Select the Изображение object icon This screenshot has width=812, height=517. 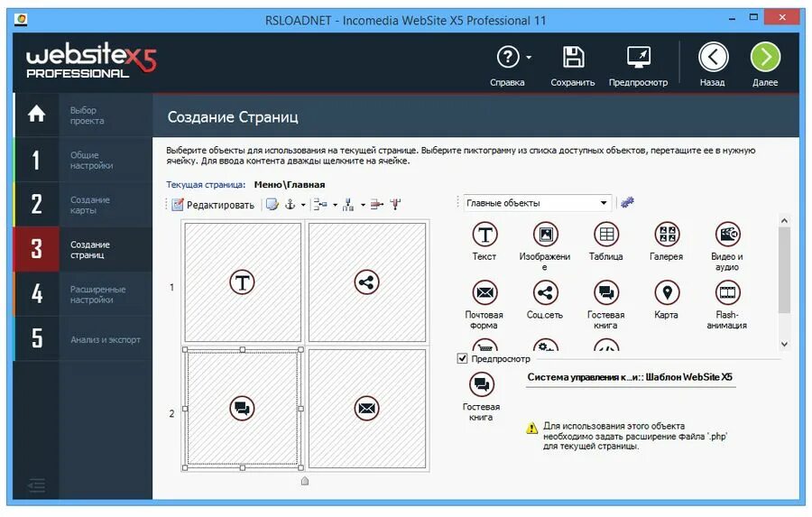pyautogui.click(x=545, y=235)
